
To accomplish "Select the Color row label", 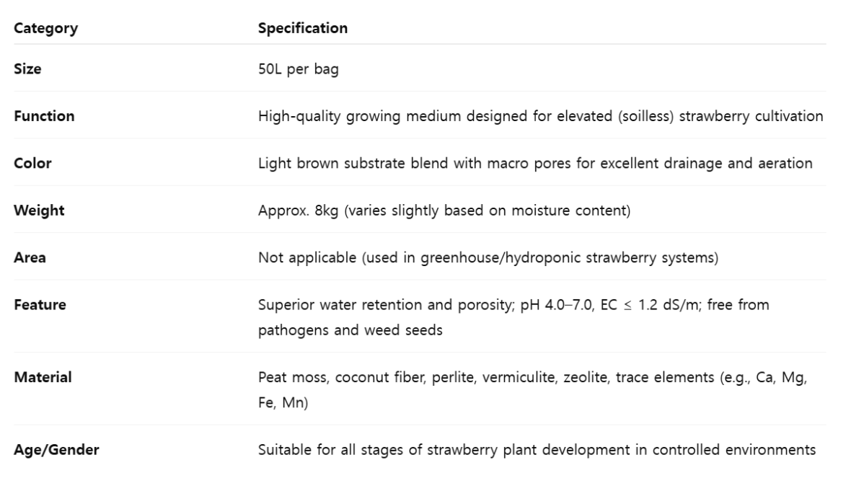I will pos(33,164).
